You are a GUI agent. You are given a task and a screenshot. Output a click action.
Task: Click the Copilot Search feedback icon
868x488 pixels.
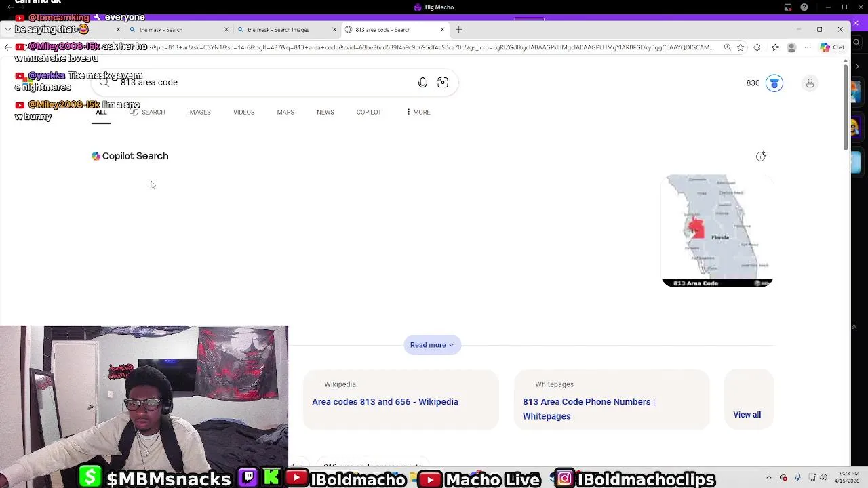tap(761, 156)
